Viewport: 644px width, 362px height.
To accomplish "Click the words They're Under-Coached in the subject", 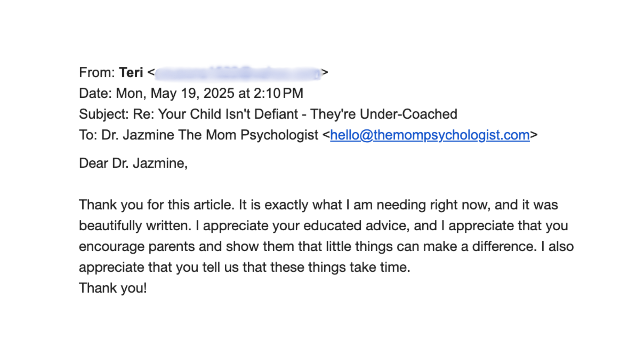I will point(384,114).
